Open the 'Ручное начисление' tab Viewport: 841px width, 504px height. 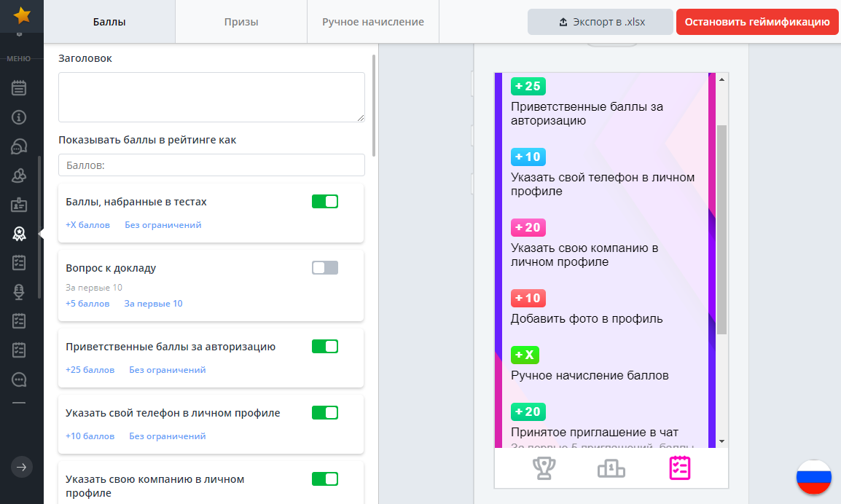point(373,22)
